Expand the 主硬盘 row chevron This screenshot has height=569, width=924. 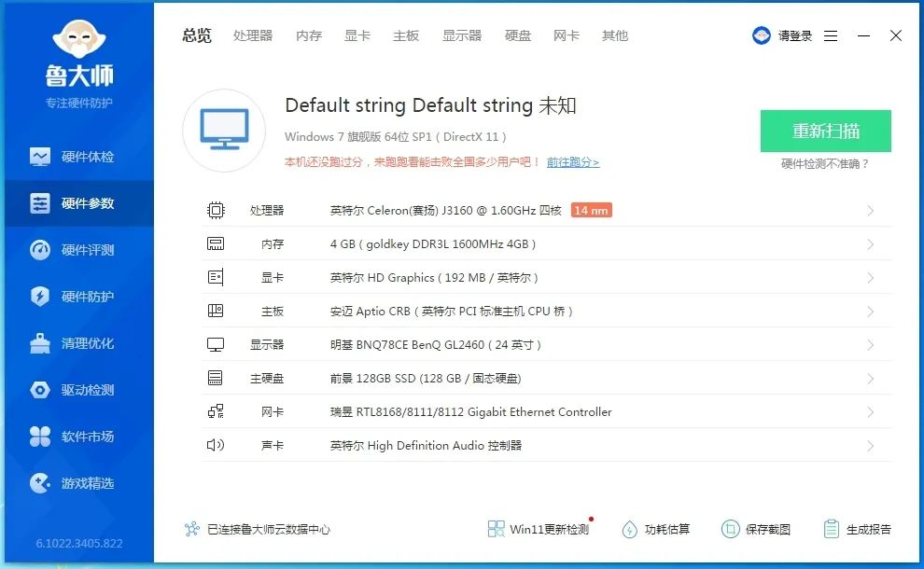[x=871, y=379]
